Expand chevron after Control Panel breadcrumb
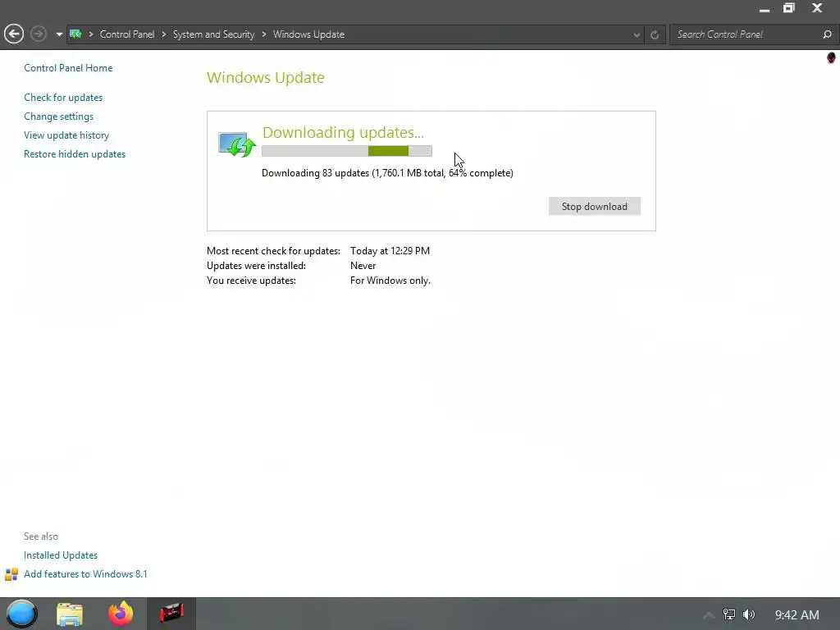Image resolution: width=840 pixels, height=630 pixels. pos(164,34)
